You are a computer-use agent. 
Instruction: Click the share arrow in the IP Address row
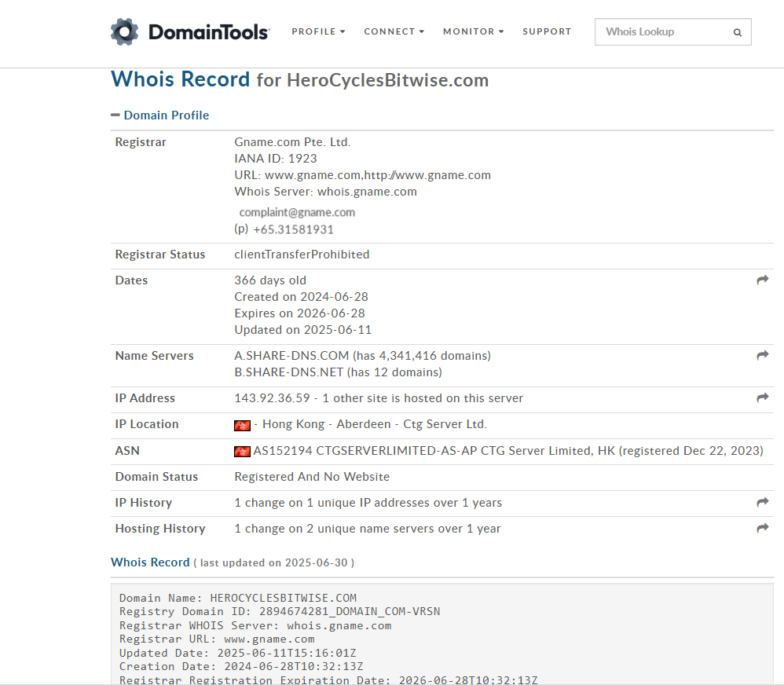(x=763, y=398)
